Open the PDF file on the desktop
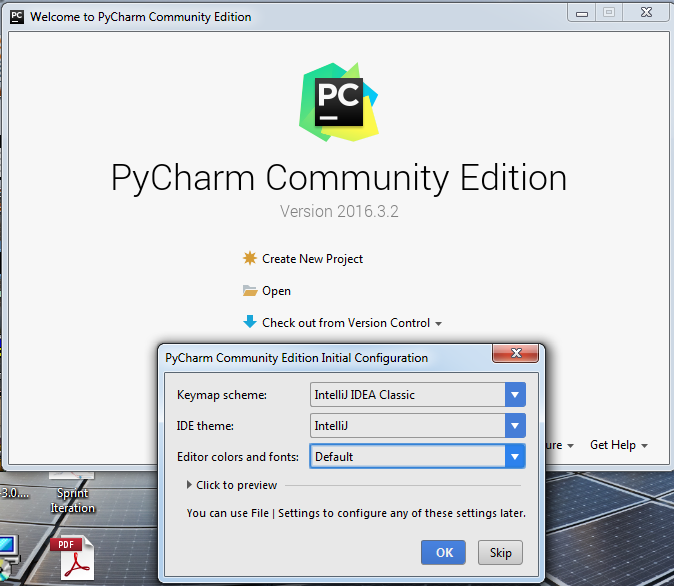The image size is (674, 586). 73,558
